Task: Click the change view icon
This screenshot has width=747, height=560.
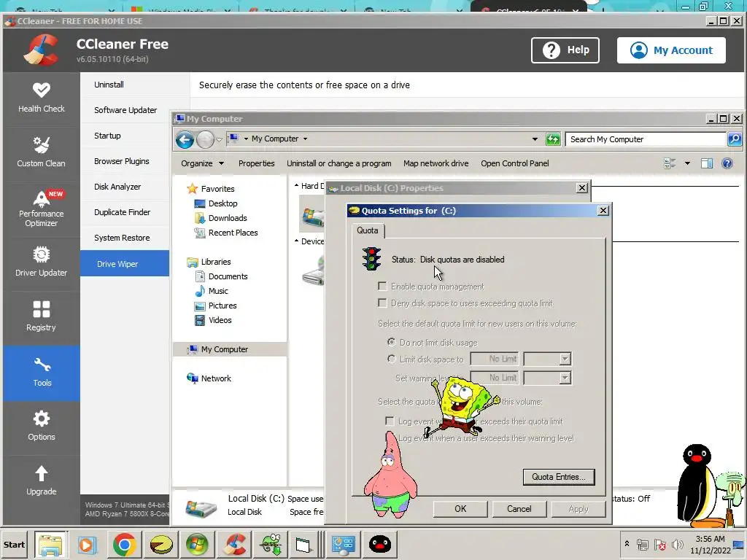Action: [670, 163]
